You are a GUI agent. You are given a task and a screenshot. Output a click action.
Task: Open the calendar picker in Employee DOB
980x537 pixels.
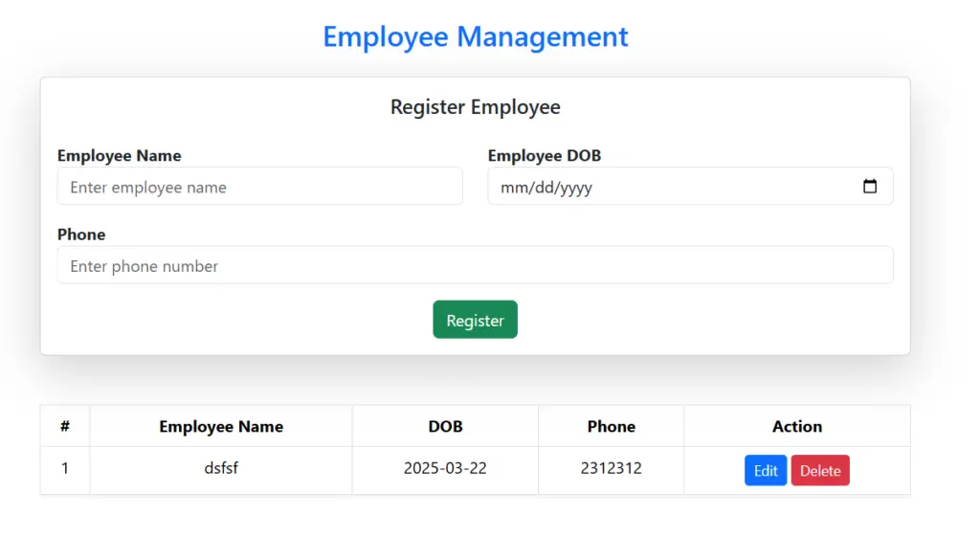click(x=869, y=187)
